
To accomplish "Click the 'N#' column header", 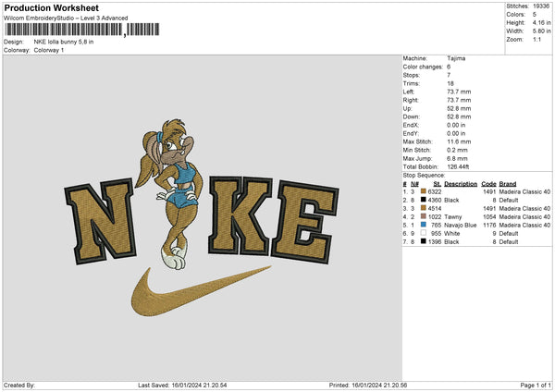I will [414, 184].
